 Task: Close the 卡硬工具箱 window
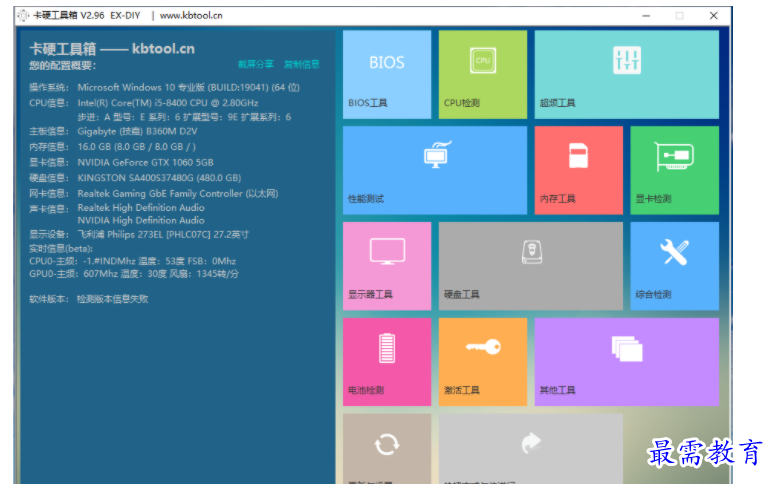[x=713, y=16]
